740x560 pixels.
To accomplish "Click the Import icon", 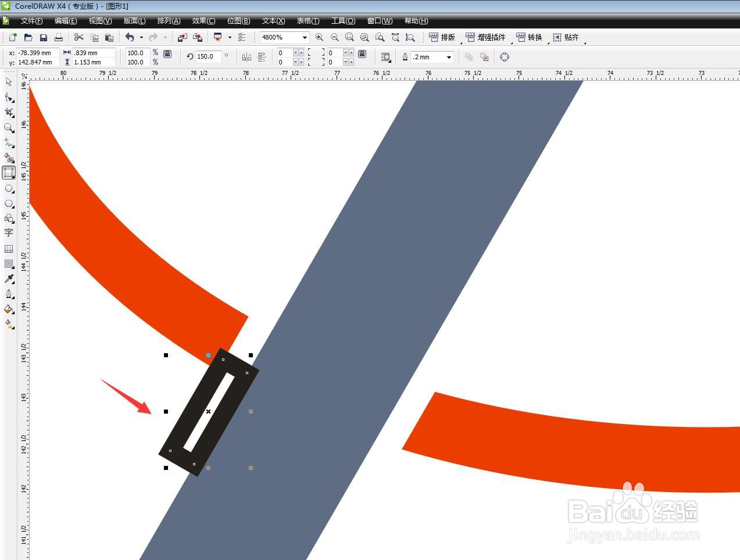I will tap(182, 37).
